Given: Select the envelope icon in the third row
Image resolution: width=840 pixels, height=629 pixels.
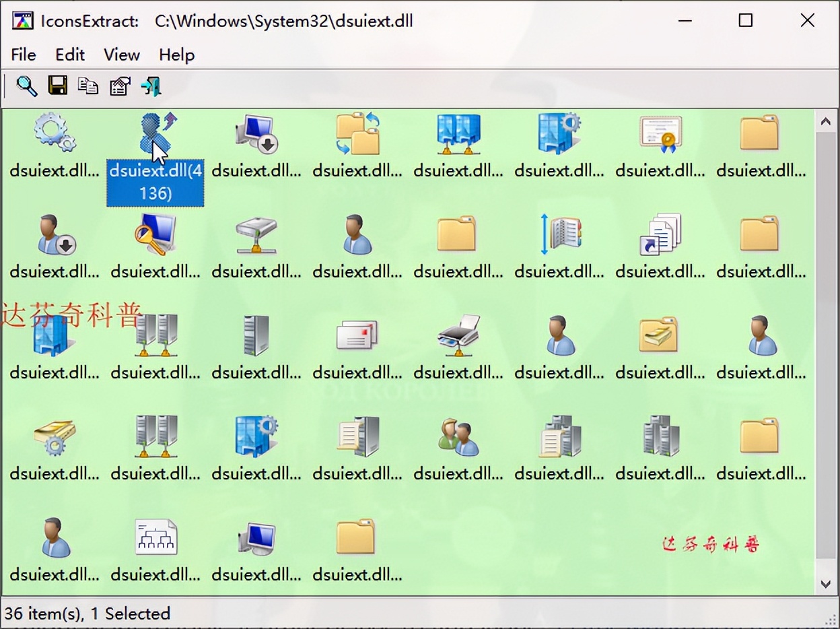Looking at the screenshot, I should (x=357, y=335).
